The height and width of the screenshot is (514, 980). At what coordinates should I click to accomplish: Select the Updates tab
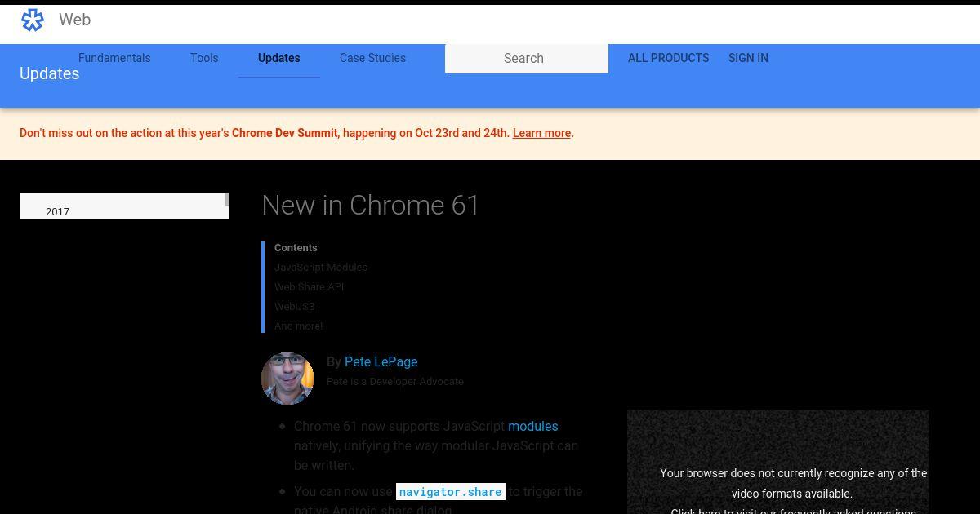(x=279, y=58)
